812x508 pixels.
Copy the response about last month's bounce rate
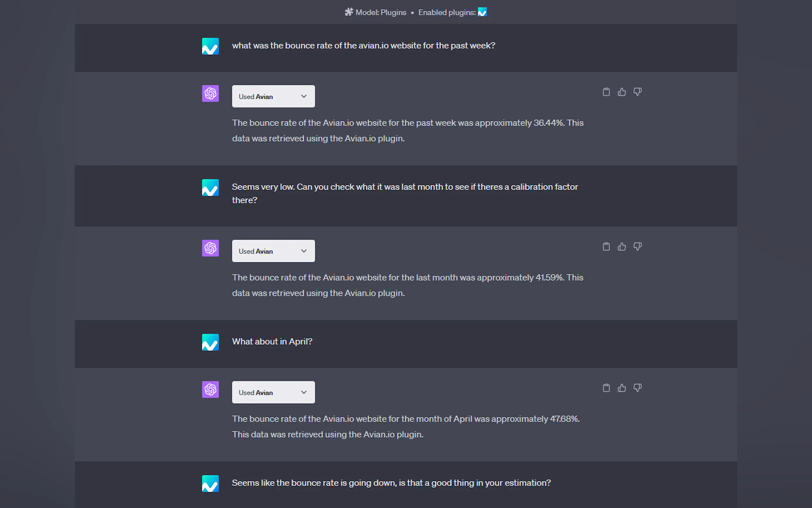606,246
